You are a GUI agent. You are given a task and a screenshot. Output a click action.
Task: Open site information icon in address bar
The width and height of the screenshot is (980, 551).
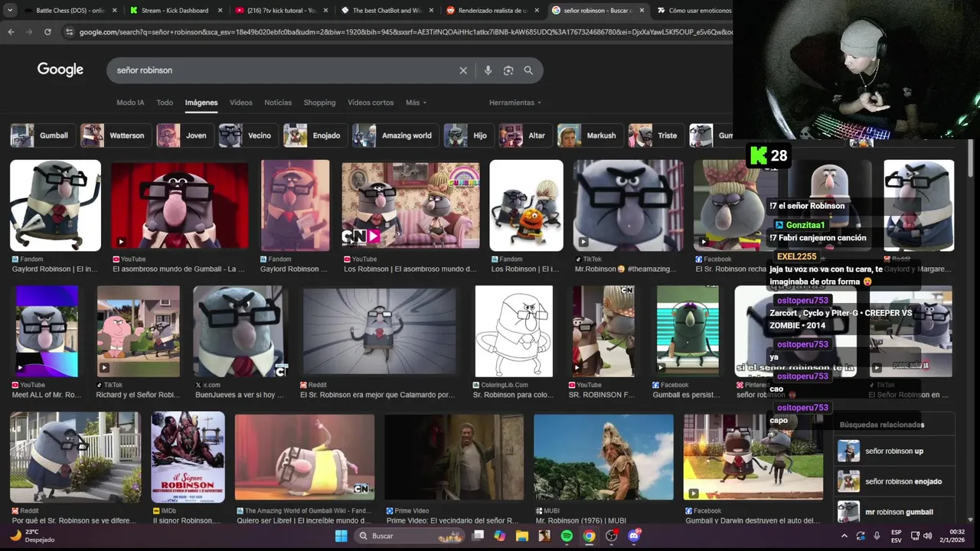click(70, 32)
